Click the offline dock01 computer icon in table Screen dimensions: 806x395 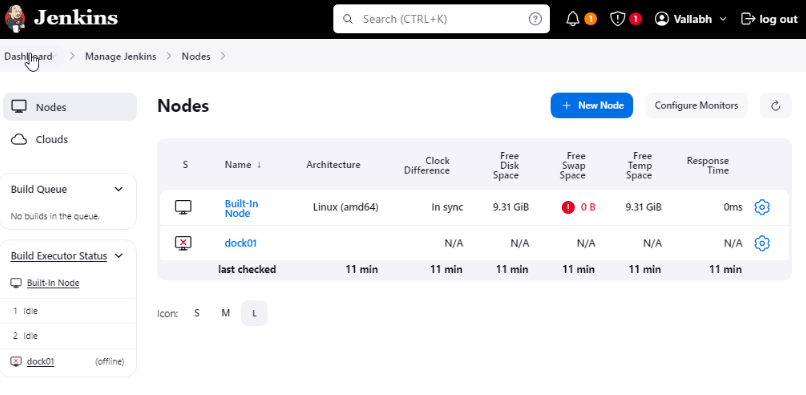click(x=183, y=243)
